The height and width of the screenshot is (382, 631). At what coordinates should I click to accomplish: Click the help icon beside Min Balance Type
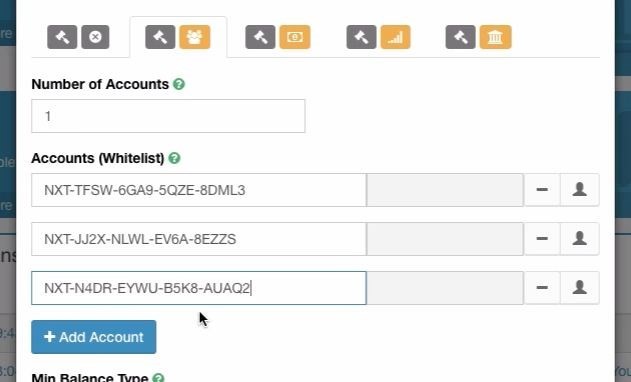point(159,378)
